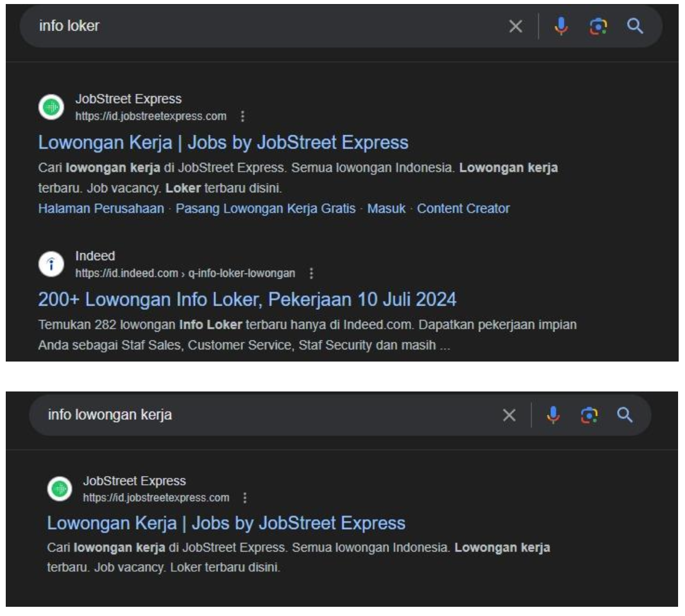Open 'Lowongan Kerja | Jobs by JobStreet Express' top result
685x616 pixels.
click(x=223, y=143)
